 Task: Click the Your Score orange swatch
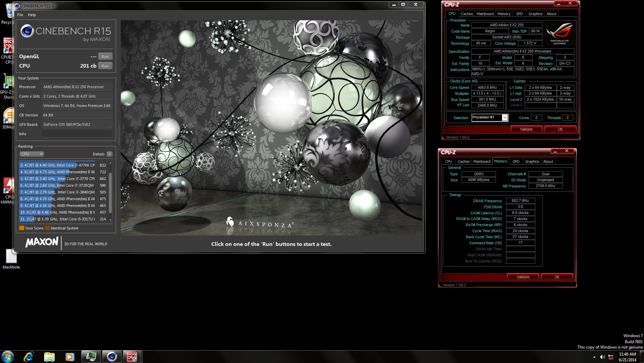pos(22,228)
